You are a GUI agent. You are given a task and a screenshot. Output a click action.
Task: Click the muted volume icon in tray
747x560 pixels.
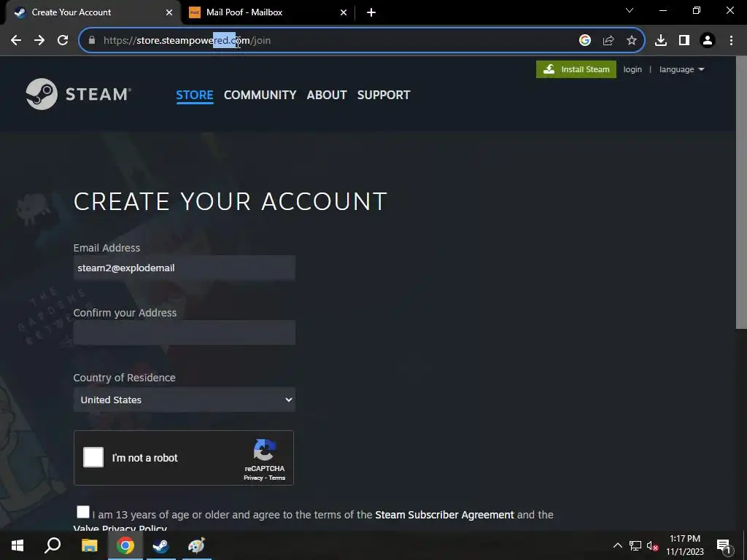652,545
